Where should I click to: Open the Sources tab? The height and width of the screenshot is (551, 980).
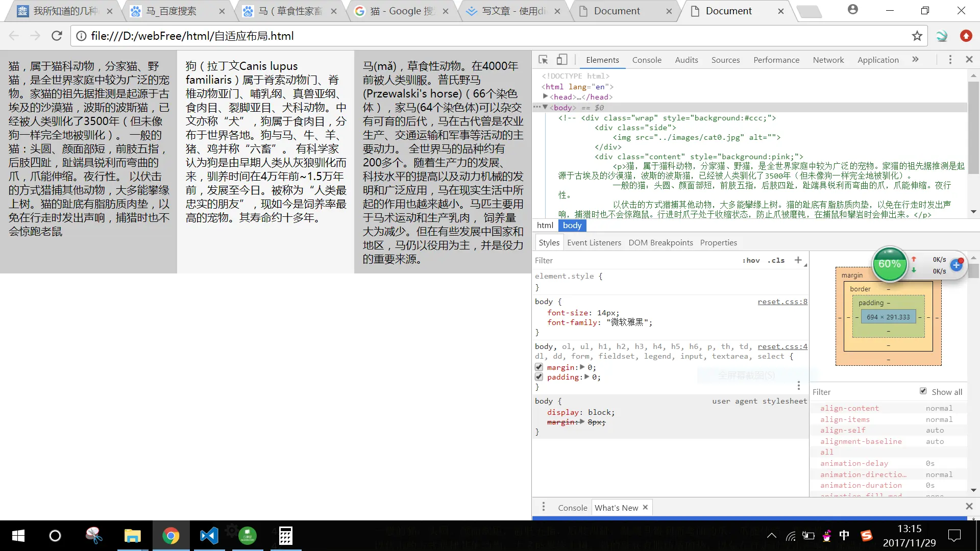tap(725, 60)
